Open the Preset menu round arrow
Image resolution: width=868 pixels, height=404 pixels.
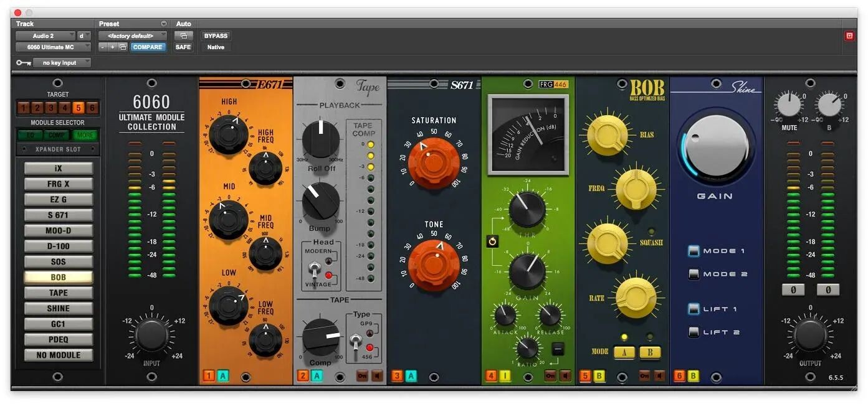click(164, 24)
